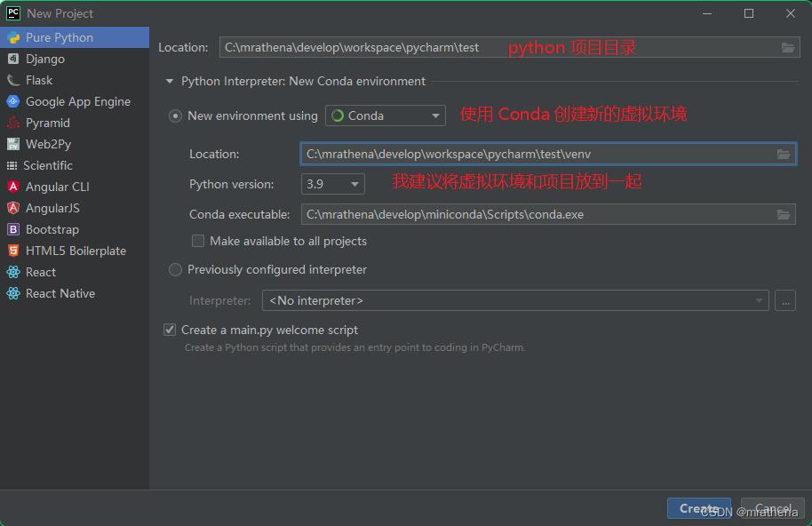The width and height of the screenshot is (812, 526).
Task: Enable Make available to all projects
Action: tap(198, 241)
